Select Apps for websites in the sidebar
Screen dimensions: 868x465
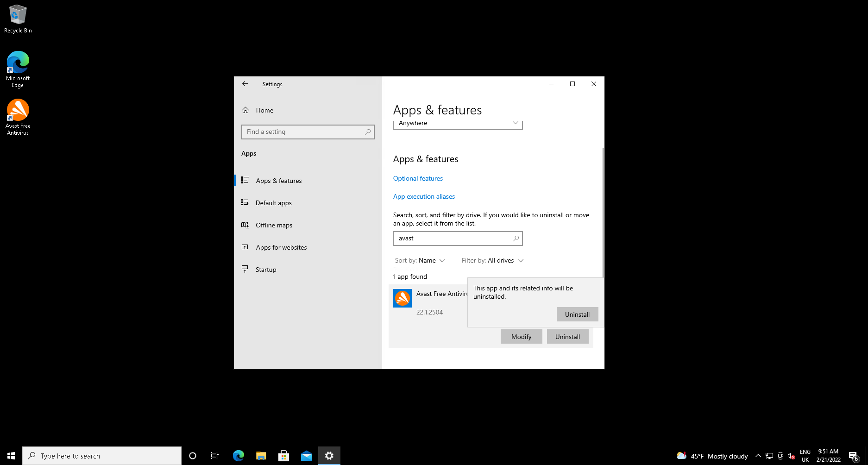tap(308, 247)
